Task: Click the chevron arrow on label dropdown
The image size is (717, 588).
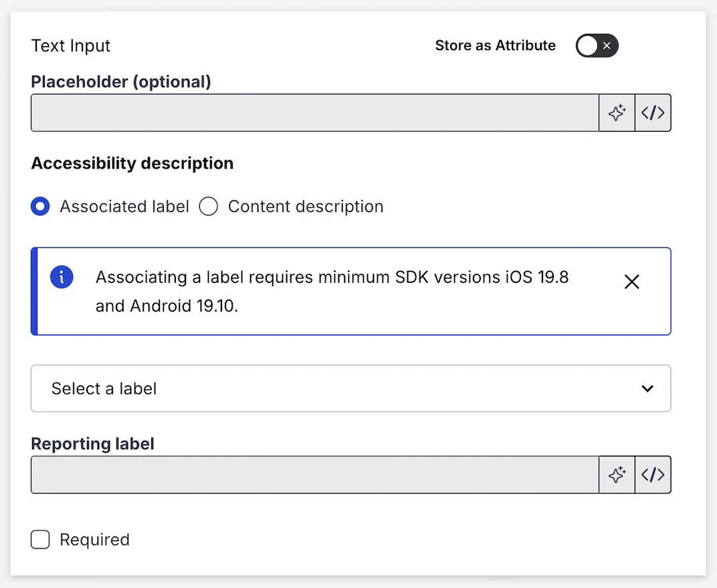Action: point(647,389)
